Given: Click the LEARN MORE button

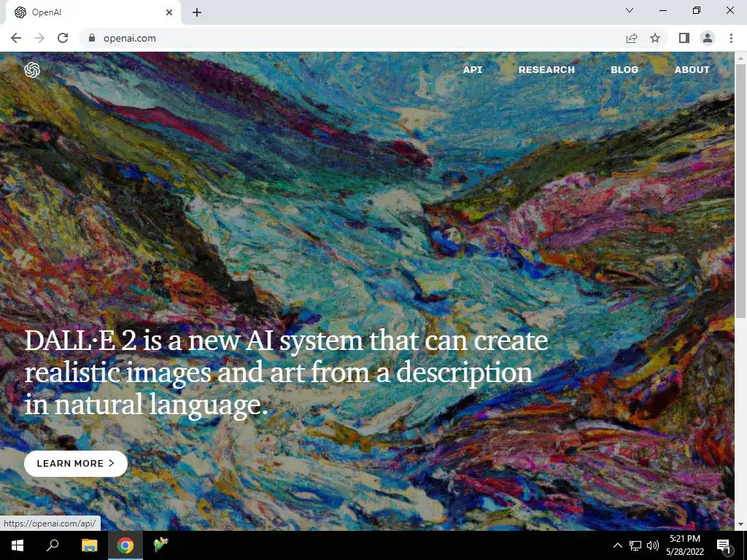Looking at the screenshot, I should (76, 463).
